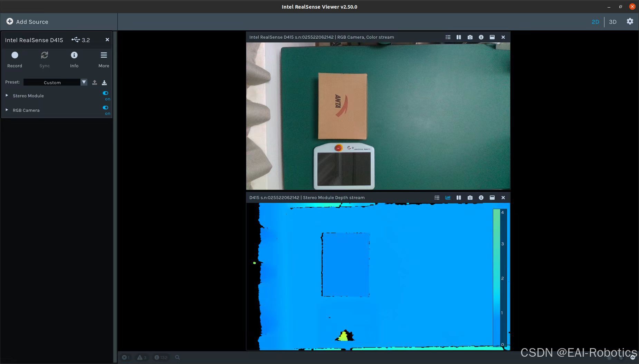Viewport: 639px width, 364px height.
Task: Click the preset download icon
Action: click(x=104, y=82)
